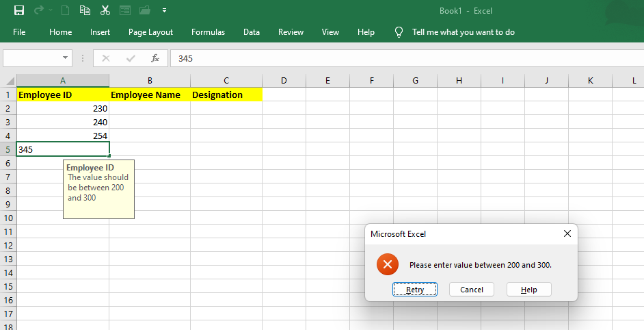Click the Insert Function fx icon

[155, 58]
